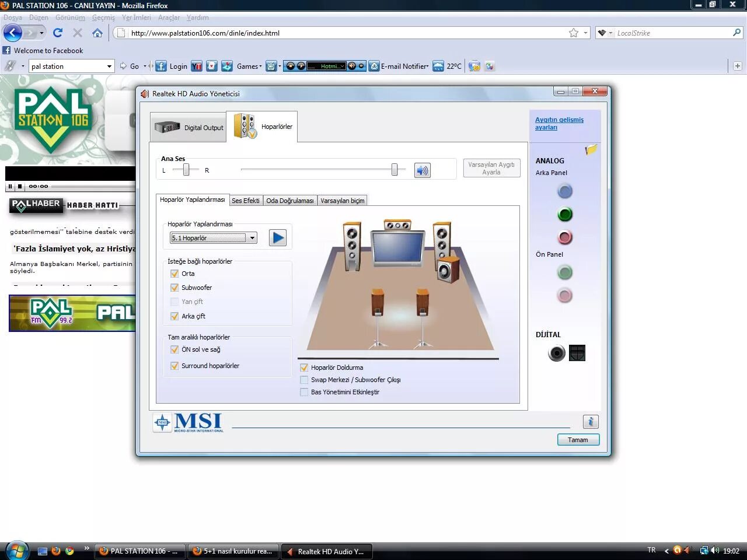Click the subwoofer in the room diagram
Screen dimensions: 747x560
[x=448, y=271]
